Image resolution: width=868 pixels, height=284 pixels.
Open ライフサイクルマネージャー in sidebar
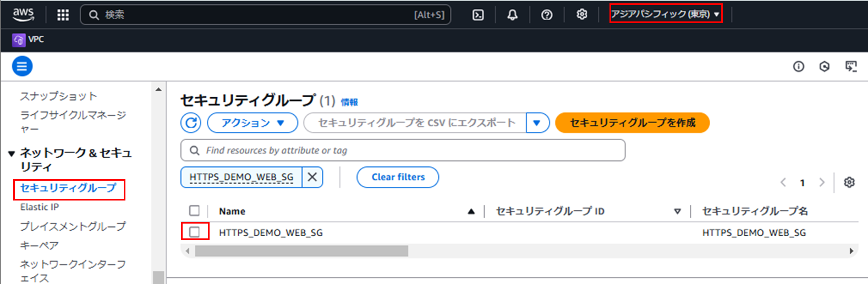[73, 121]
